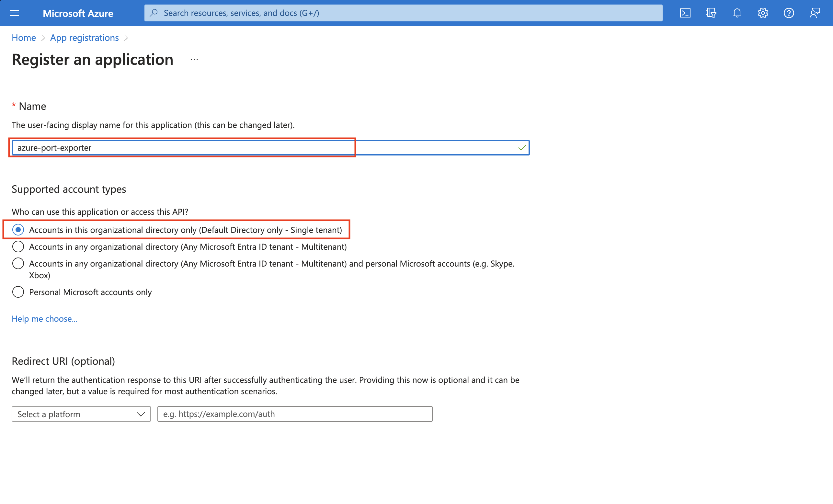Open the help question mark icon

coord(789,13)
